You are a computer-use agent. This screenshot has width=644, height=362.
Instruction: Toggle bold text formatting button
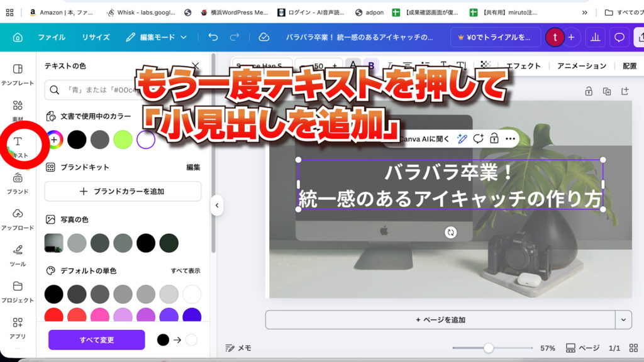[371, 65]
